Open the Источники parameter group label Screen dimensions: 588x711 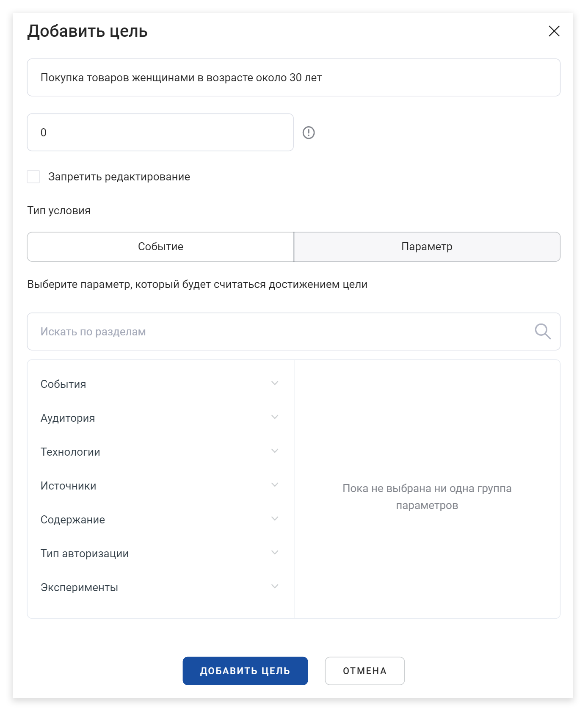[x=69, y=486]
